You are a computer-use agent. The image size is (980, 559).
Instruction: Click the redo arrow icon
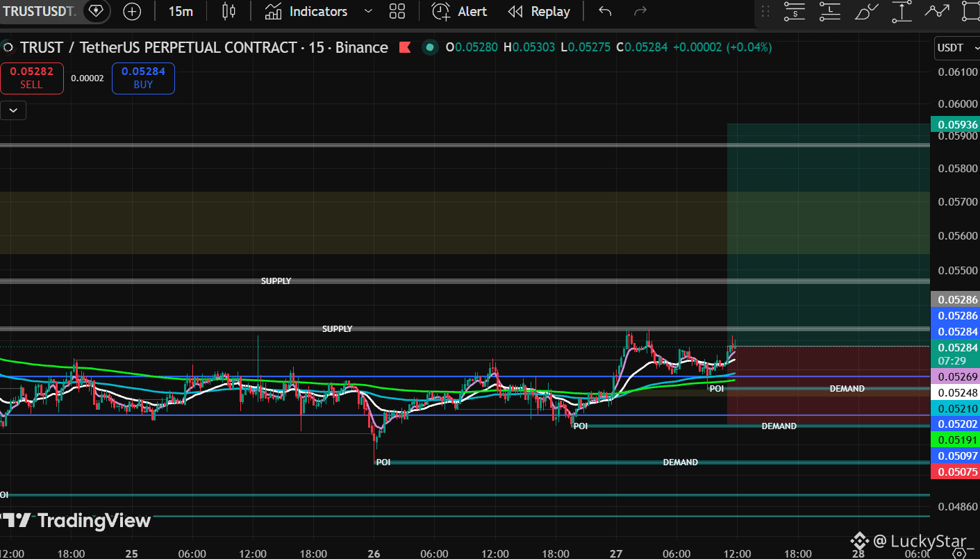point(640,11)
